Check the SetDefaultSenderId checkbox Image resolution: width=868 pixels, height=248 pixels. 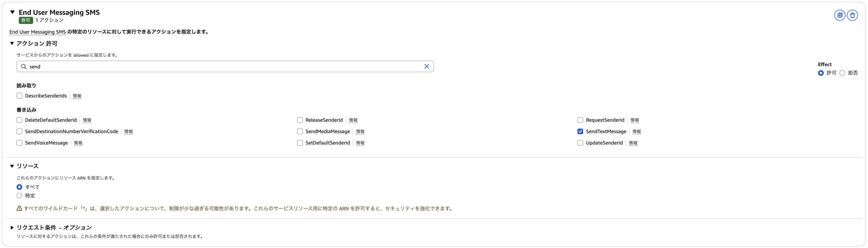click(300, 143)
